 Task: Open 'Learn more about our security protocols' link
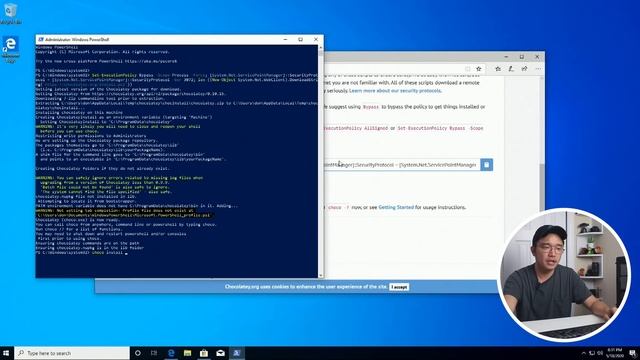(395, 91)
